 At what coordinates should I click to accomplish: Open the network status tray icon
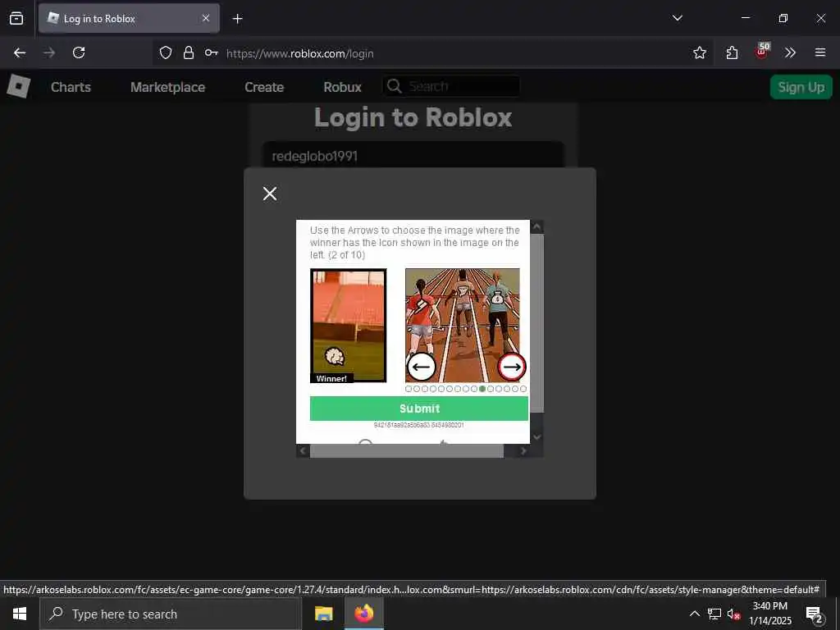click(x=714, y=614)
